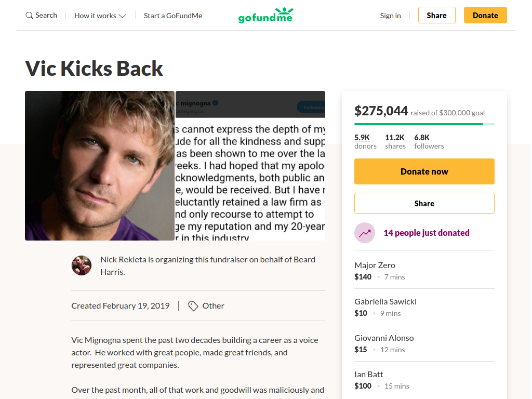Open Nick Rekieta's organizer avatar
The image size is (532, 399).
click(x=82, y=265)
